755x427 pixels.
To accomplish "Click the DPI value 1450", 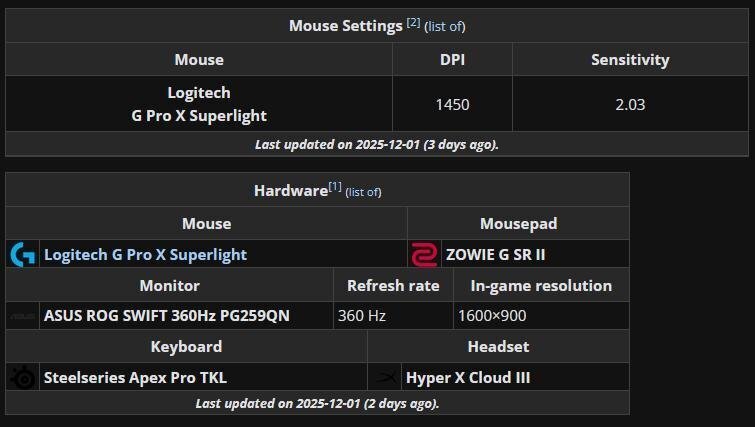I will pyautogui.click(x=452, y=104).
